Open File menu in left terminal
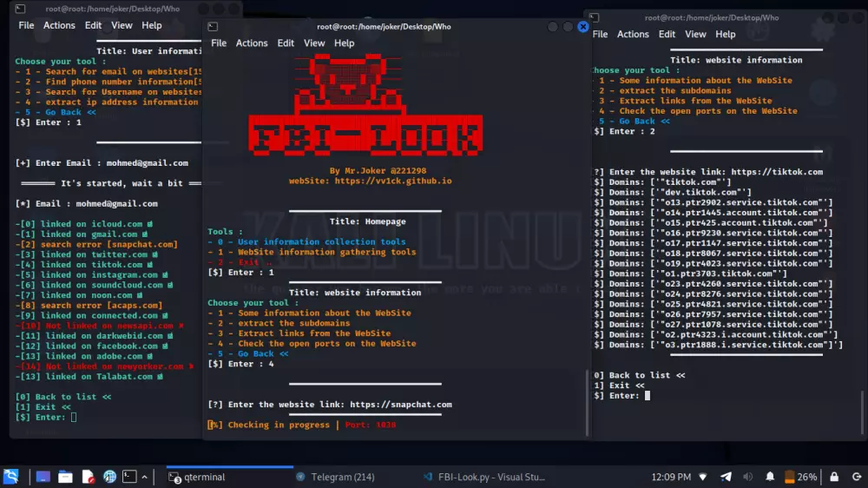 [26, 25]
